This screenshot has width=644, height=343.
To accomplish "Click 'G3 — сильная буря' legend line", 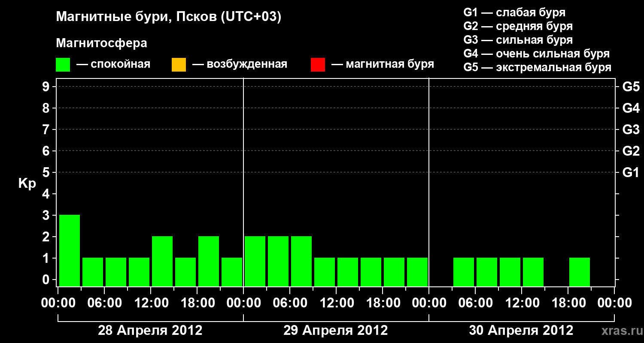I will [518, 40].
